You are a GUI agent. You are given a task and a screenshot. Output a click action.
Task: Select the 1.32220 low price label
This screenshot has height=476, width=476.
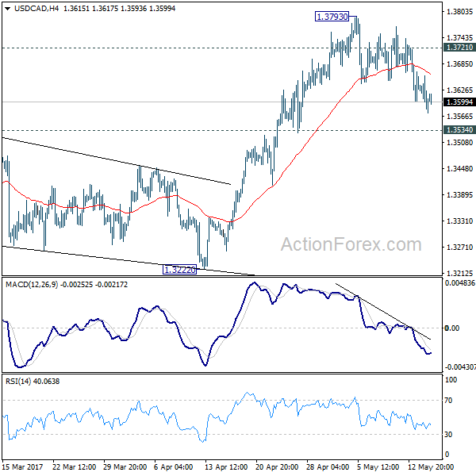point(180,270)
